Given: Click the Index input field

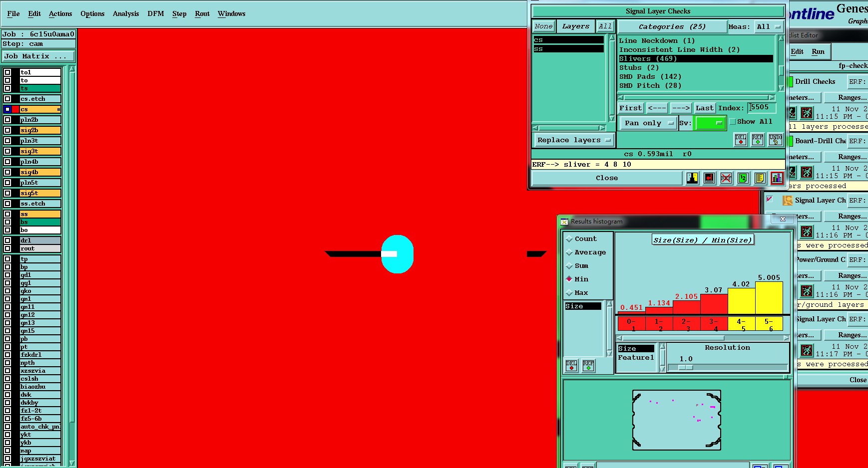Looking at the screenshot, I should (762, 108).
